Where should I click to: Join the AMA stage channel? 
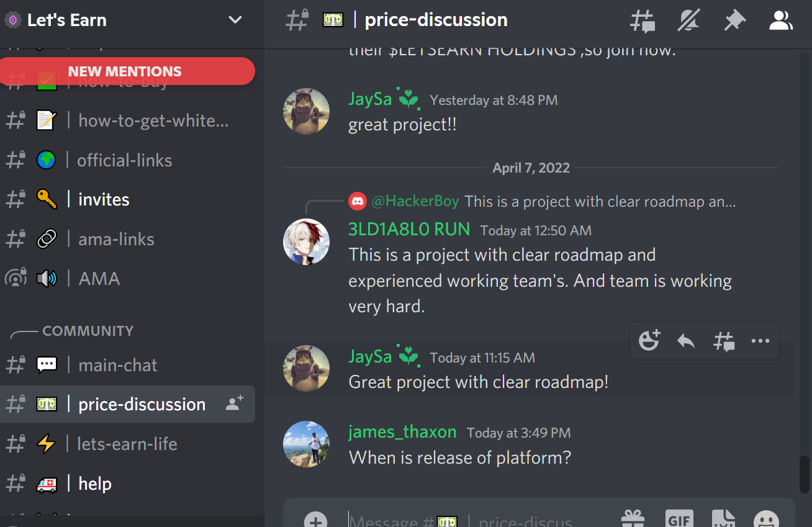[127, 278]
